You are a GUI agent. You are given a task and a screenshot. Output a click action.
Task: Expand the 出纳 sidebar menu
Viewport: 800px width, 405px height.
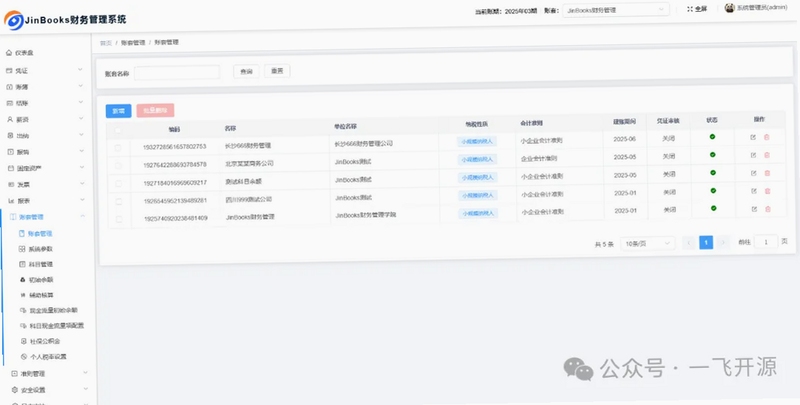pyautogui.click(x=45, y=136)
